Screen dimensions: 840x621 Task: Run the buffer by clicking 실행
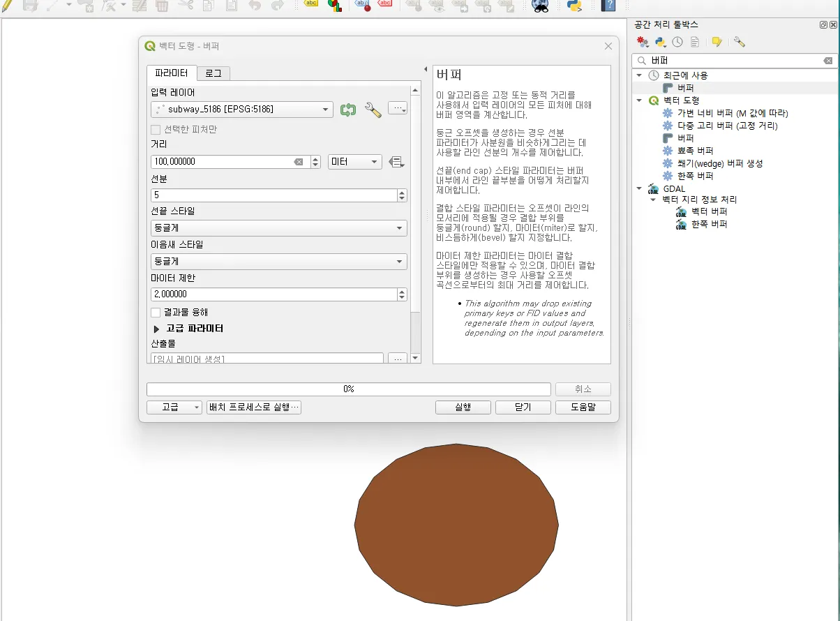463,407
